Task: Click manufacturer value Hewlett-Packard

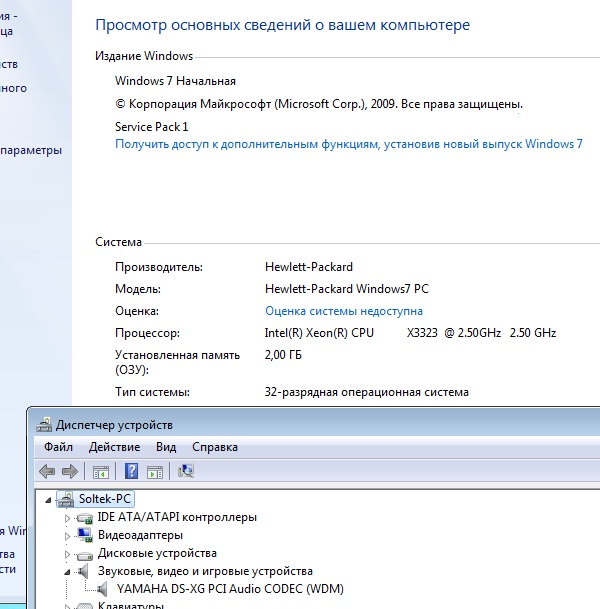Action: (x=309, y=267)
